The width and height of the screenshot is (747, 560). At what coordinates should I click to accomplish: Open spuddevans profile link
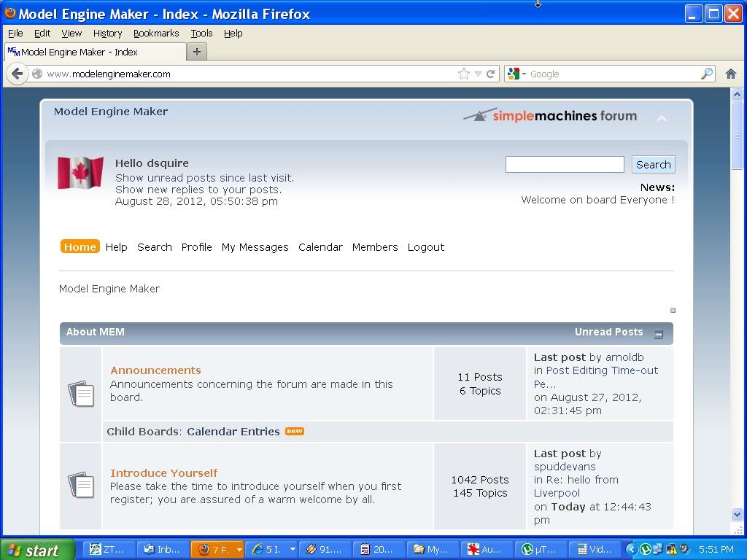click(x=565, y=467)
